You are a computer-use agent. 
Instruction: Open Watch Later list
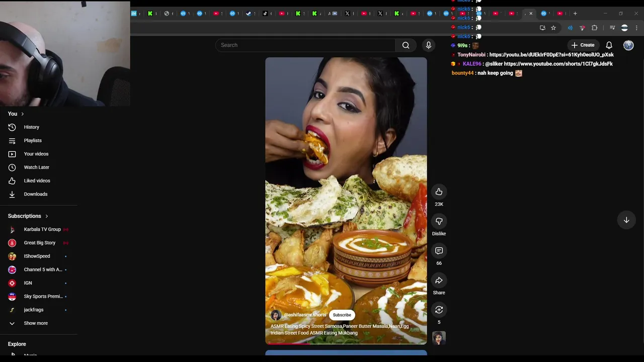pyautogui.click(x=37, y=167)
